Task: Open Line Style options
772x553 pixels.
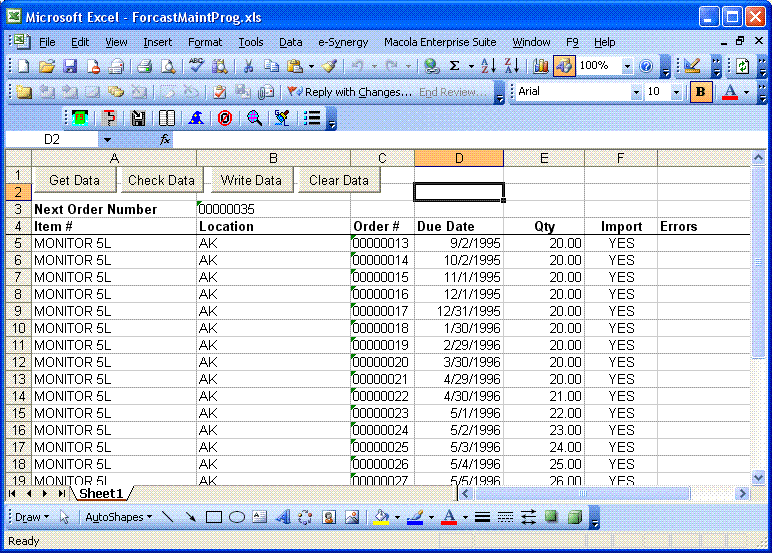Action: [482, 517]
